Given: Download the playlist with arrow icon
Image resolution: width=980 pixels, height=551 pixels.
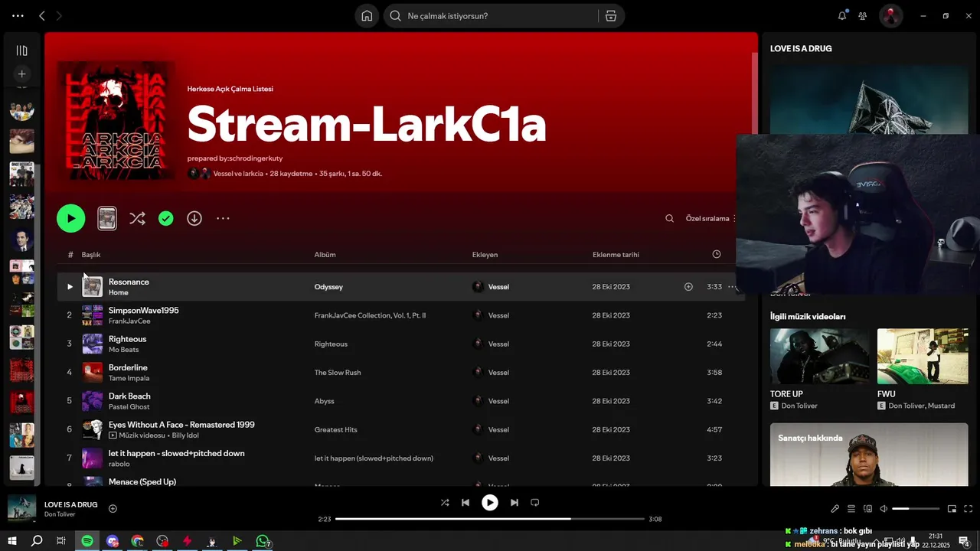Looking at the screenshot, I should 194,218.
